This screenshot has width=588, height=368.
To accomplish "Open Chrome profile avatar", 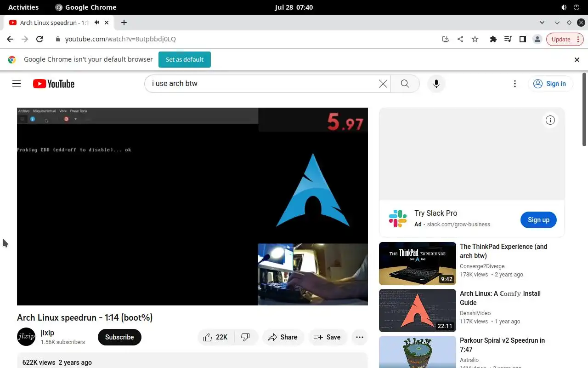I will coord(537,39).
